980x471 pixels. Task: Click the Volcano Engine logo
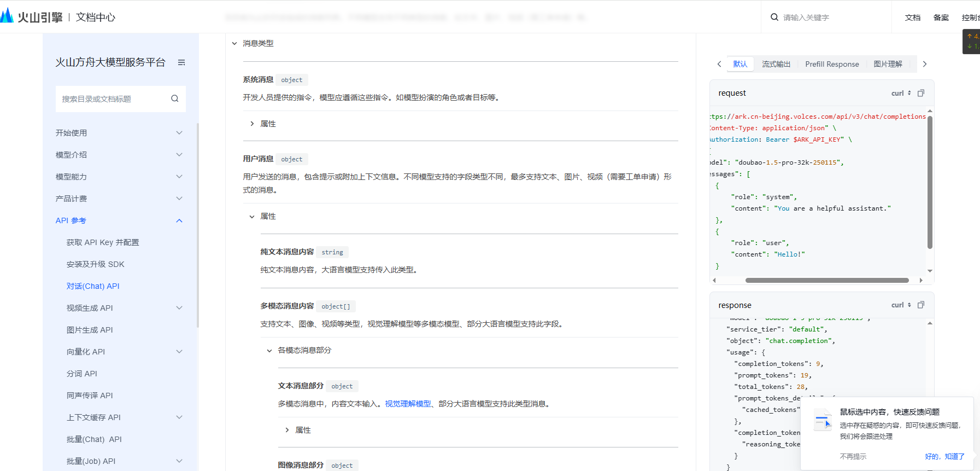point(31,16)
